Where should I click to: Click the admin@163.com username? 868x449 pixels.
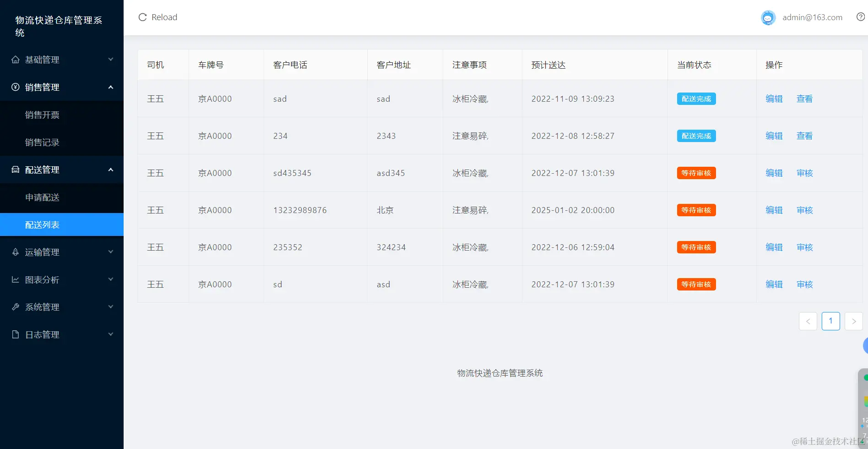point(812,17)
